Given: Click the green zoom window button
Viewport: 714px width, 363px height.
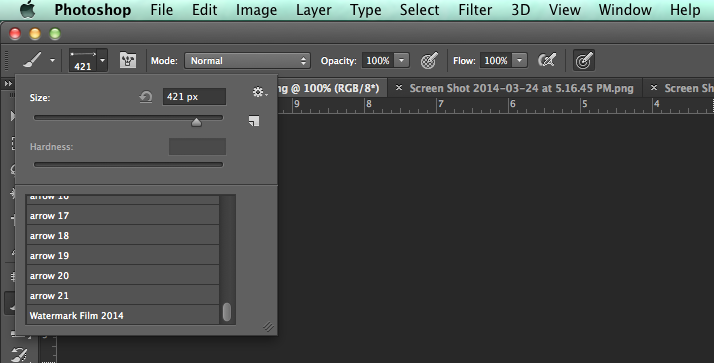Looking at the screenshot, I should [55, 34].
